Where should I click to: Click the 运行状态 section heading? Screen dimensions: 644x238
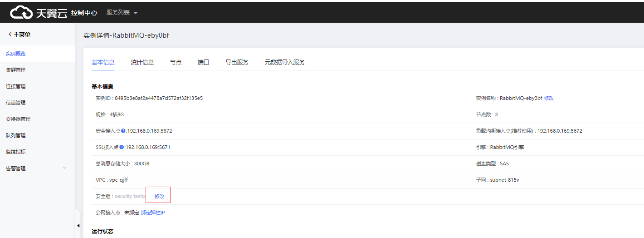(x=102, y=232)
